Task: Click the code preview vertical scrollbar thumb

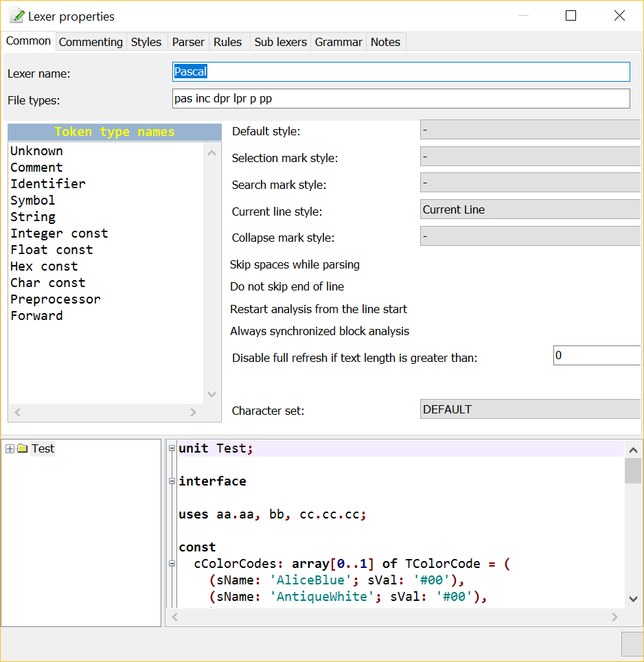Action: [x=633, y=471]
